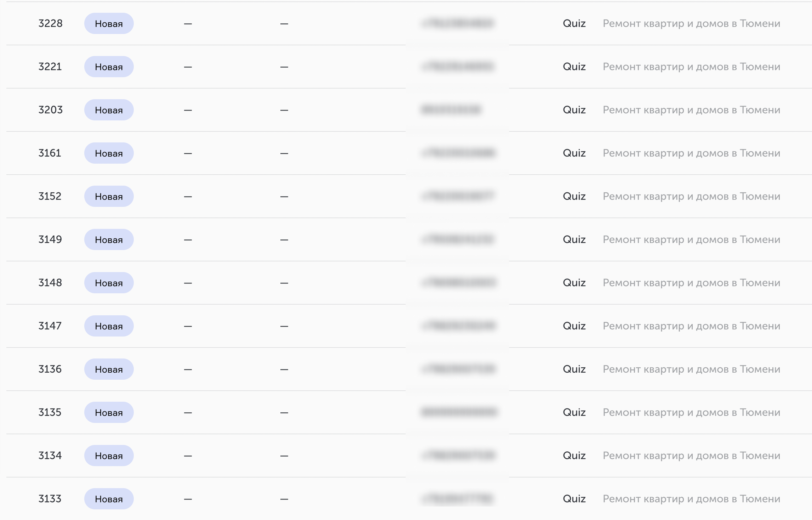812x520 pixels.
Task: Click request number 3228
Action: point(50,23)
